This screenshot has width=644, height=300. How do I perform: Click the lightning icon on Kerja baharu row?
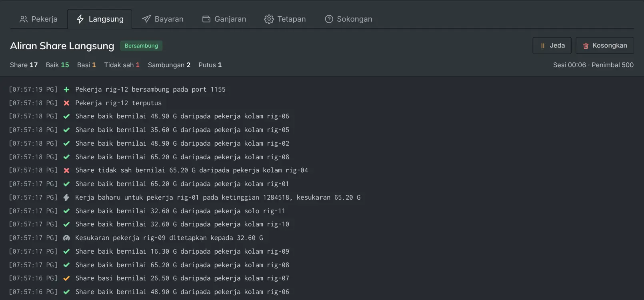(66, 198)
